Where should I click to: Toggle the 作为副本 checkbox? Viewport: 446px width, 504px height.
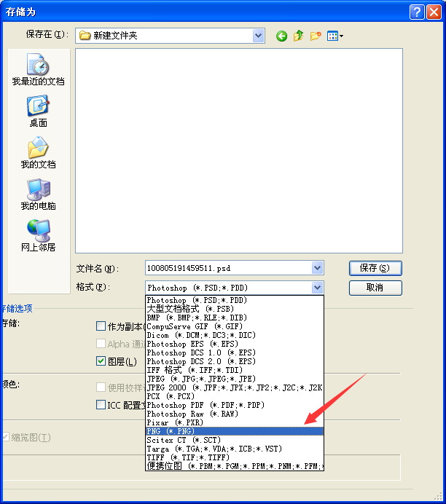coord(101,326)
